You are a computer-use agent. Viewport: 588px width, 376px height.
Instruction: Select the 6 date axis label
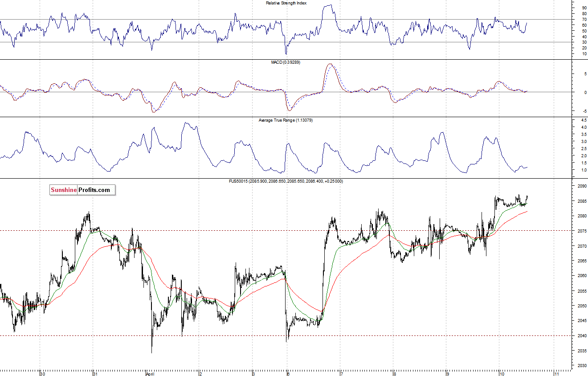pos(289,373)
